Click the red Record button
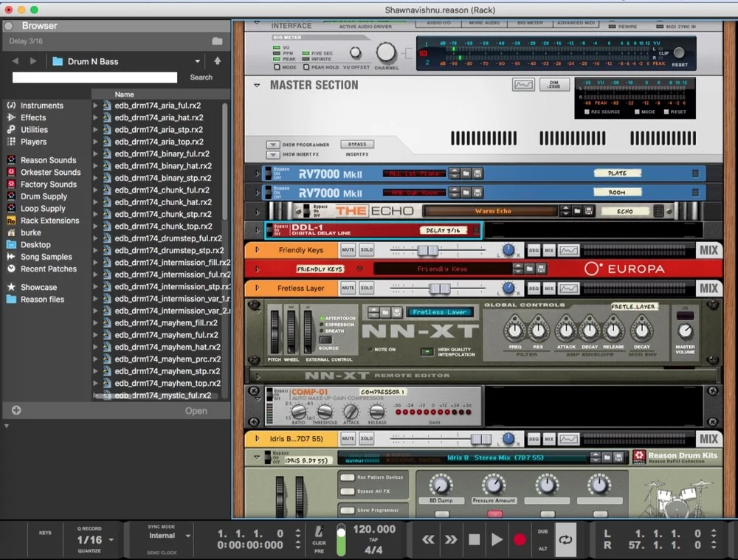The image size is (738, 560). coord(520,539)
